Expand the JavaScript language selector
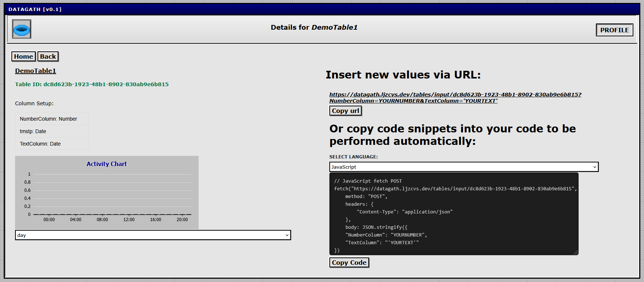This screenshot has height=282, width=644. pos(464,167)
